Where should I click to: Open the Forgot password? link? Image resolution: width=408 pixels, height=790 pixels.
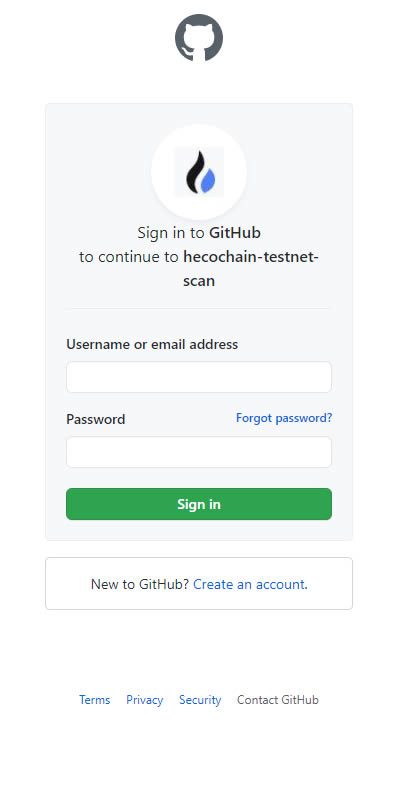[x=284, y=418]
